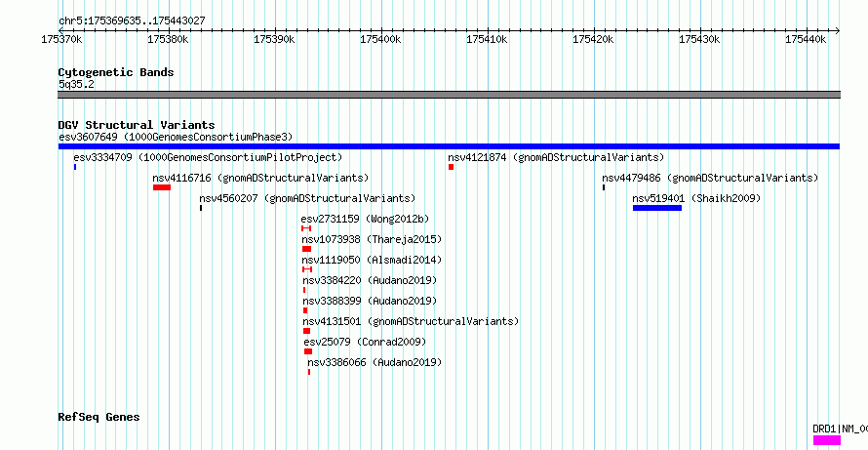This screenshot has width=868, height=450.
Task: Open the DRD1|NM_ gene label
Action: 840,429
